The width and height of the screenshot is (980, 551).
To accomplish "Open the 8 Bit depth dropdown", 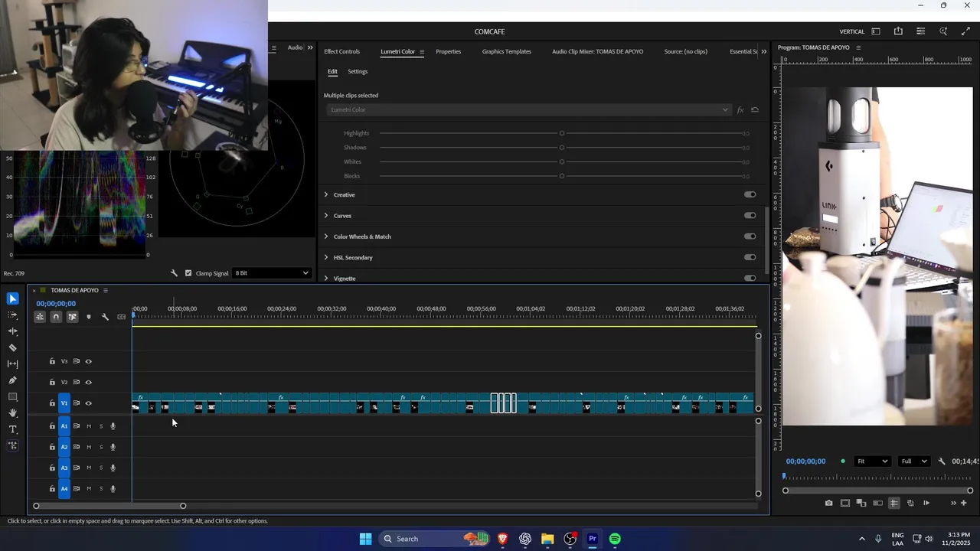I will tap(272, 273).
